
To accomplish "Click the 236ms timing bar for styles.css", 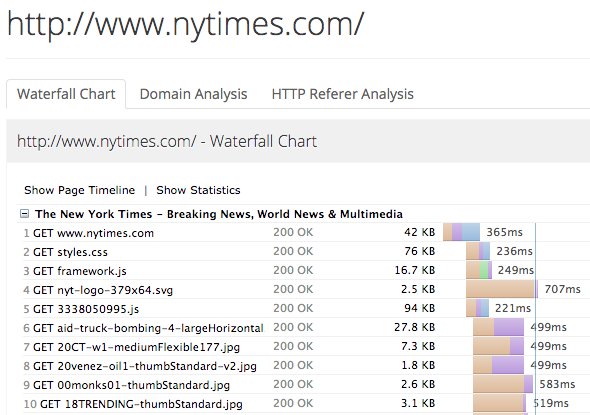I will [x=478, y=251].
